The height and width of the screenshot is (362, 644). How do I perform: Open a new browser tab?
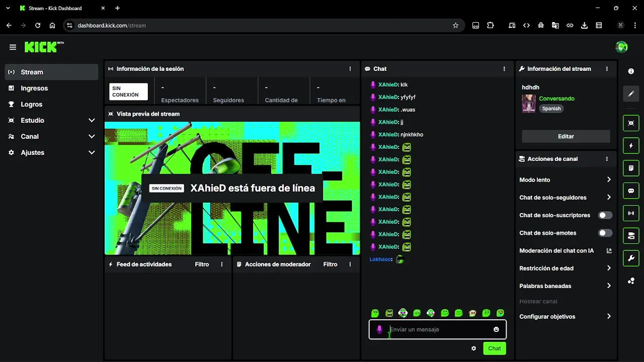(x=117, y=8)
